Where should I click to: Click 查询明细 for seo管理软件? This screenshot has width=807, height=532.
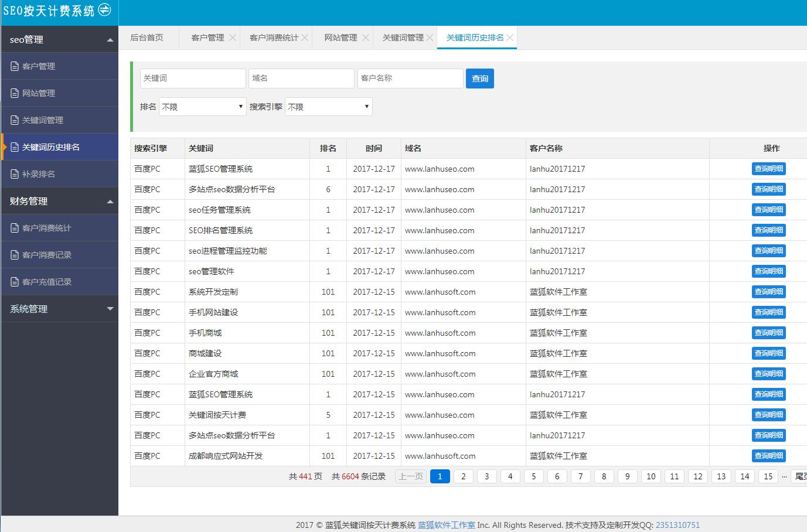pos(769,271)
